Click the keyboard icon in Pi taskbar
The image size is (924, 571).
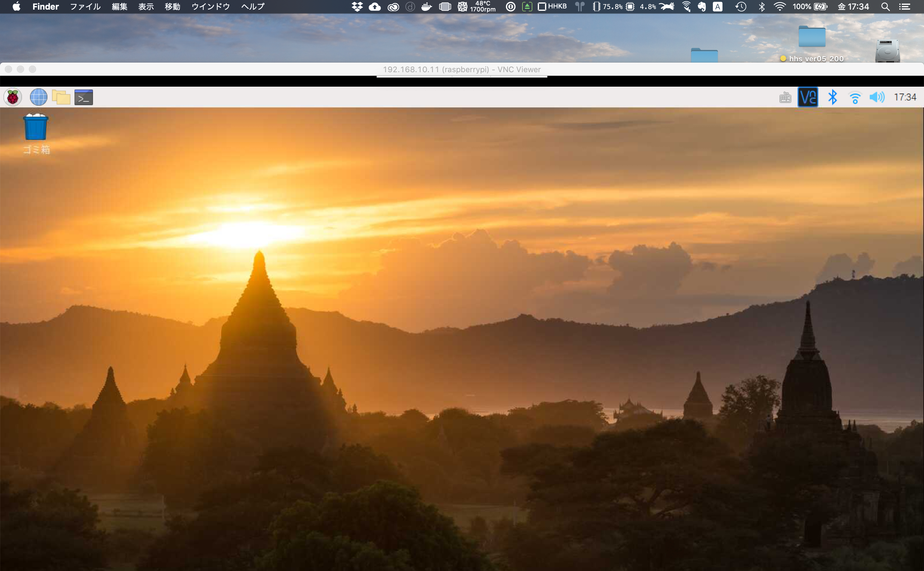point(785,97)
